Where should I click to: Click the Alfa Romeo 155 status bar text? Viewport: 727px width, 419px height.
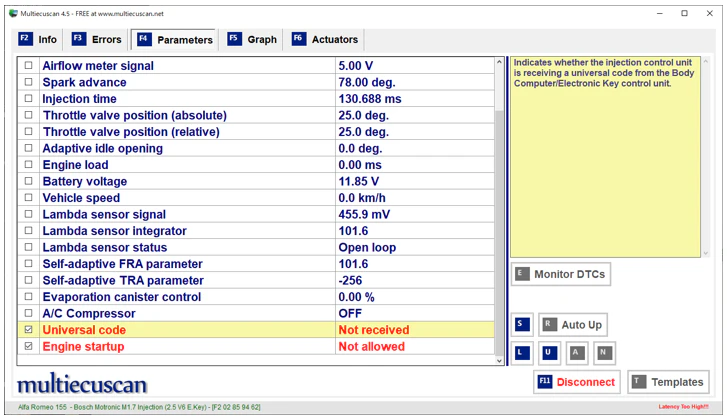click(x=139, y=407)
